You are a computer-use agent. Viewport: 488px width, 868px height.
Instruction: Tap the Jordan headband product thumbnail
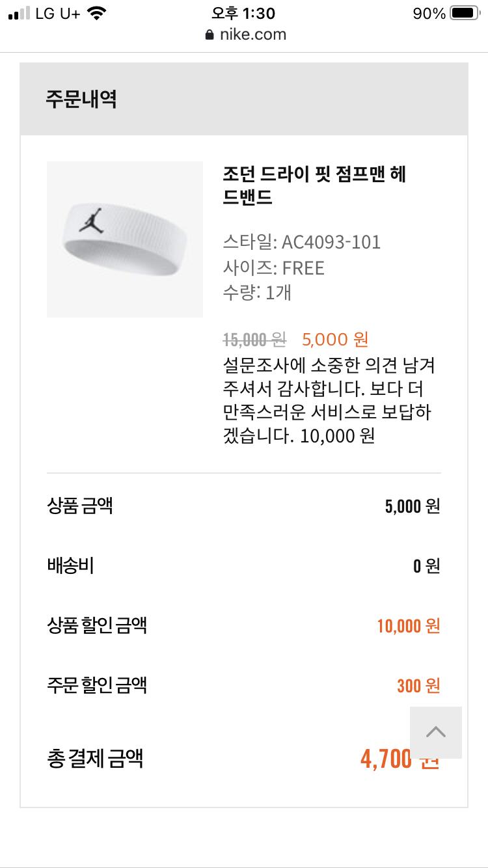124,239
